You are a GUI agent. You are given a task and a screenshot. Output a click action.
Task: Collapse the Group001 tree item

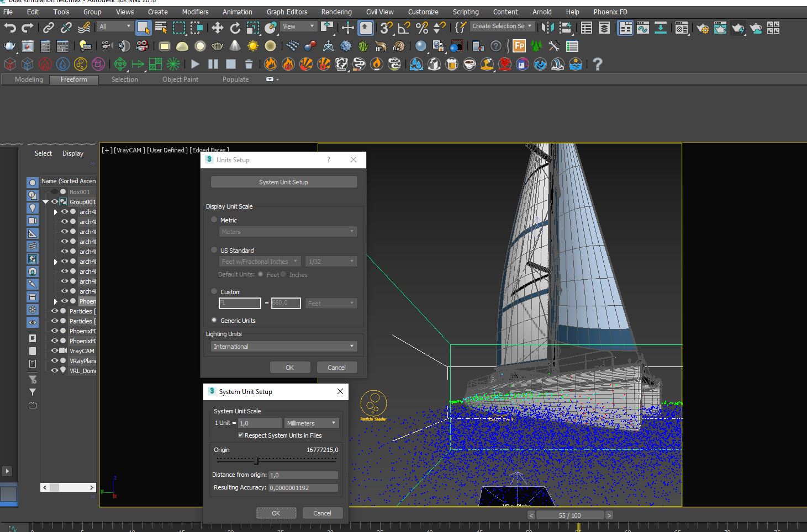click(45, 201)
